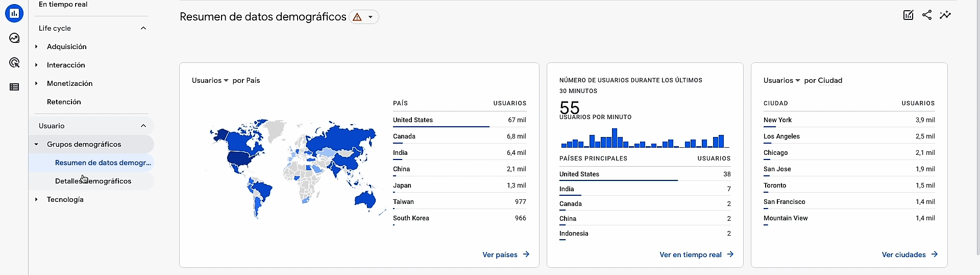Click the Resumen de datos demográficos title
The height and width of the screenshot is (275, 980).
pyautogui.click(x=263, y=17)
